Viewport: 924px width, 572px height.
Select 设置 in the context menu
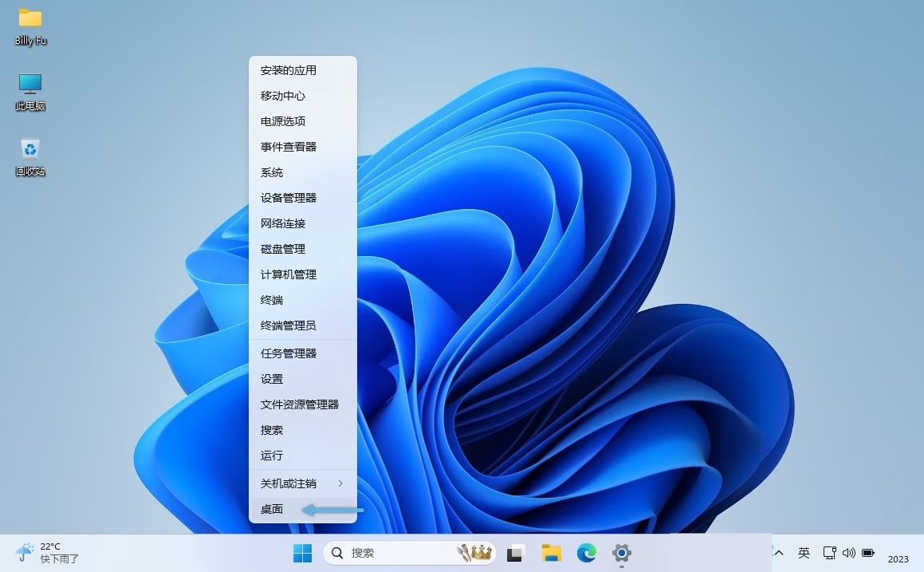[303, 379]
